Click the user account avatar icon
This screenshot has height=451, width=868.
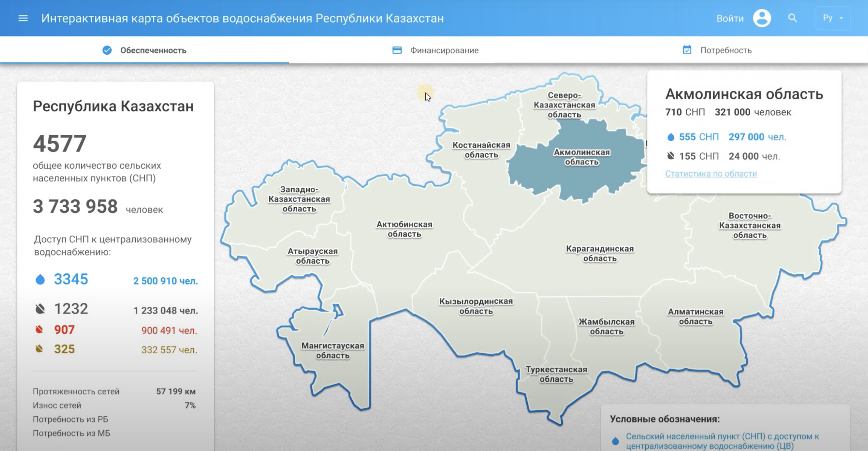pyautogui.click(x=762, y=18)
